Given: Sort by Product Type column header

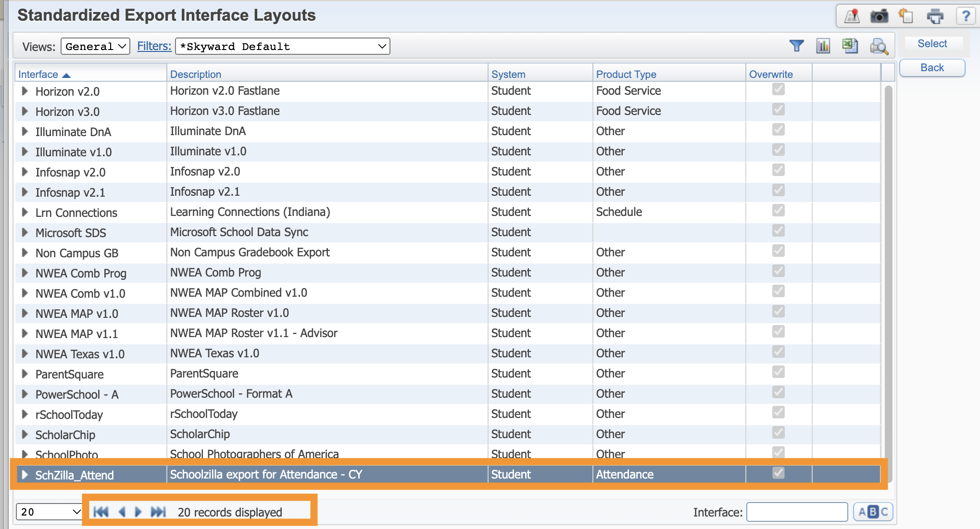Looking at the screenshot, I should pyautogui.click(x=626, y=75).
